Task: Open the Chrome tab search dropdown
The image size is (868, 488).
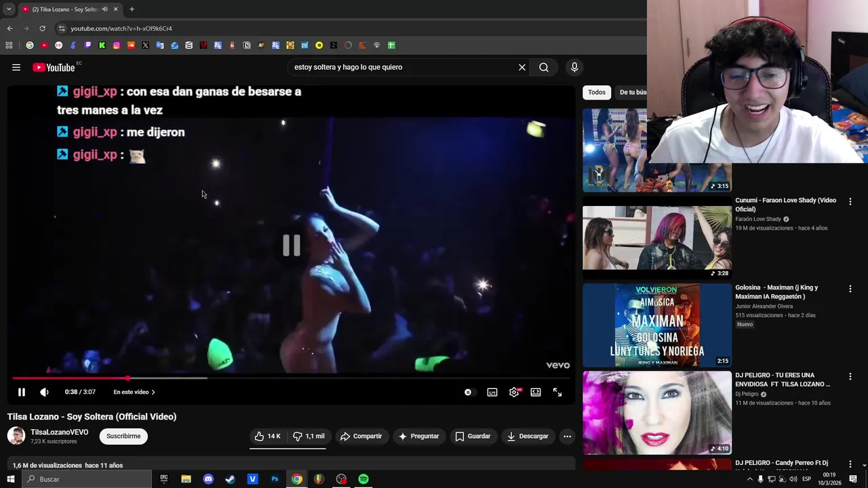Action: coord(9,9)
